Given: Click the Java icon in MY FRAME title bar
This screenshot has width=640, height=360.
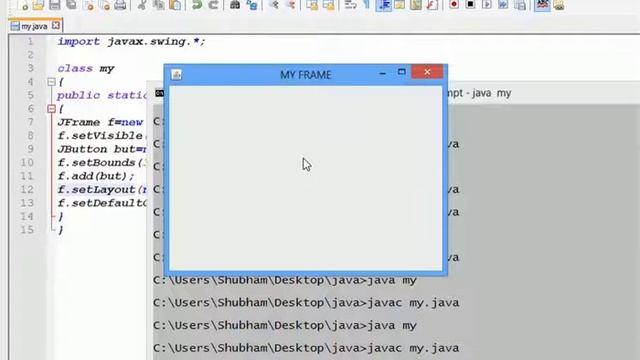Looking at the screenshot, I should click(176, 75).
